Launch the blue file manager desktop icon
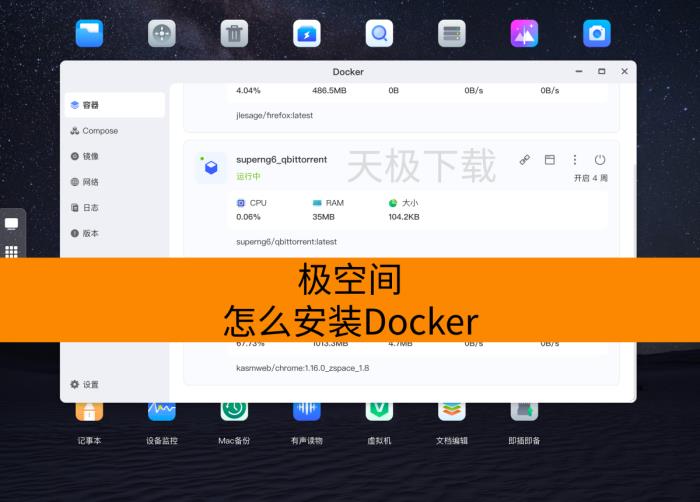The height and width of the screenshot is (502, 700). click(89, 34)
